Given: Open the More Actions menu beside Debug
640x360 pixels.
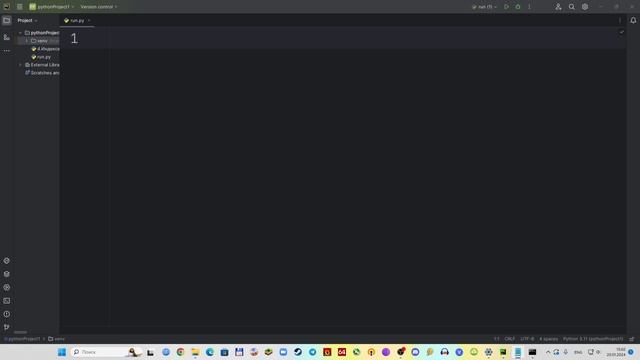Looking at the screenshot, I should coord(529,7).
